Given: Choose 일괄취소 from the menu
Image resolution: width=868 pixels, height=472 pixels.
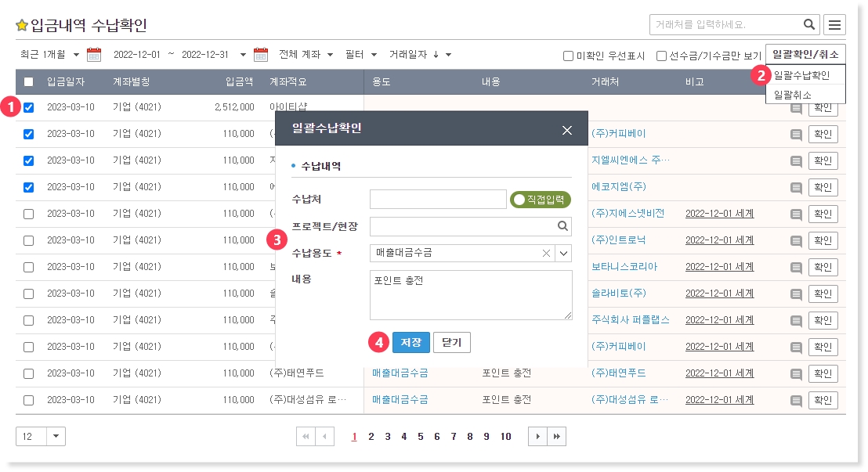Looking at the screenshot, I should tap(792, 95).
